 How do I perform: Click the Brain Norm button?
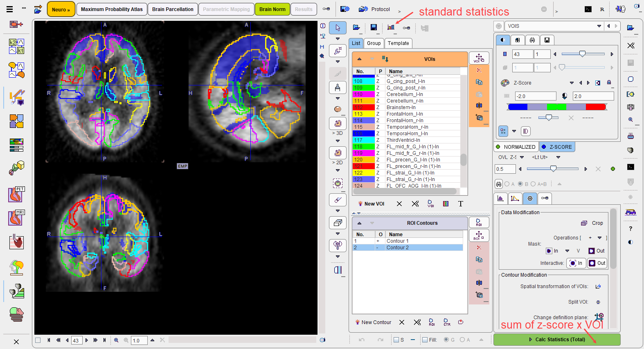click(272, 9)
